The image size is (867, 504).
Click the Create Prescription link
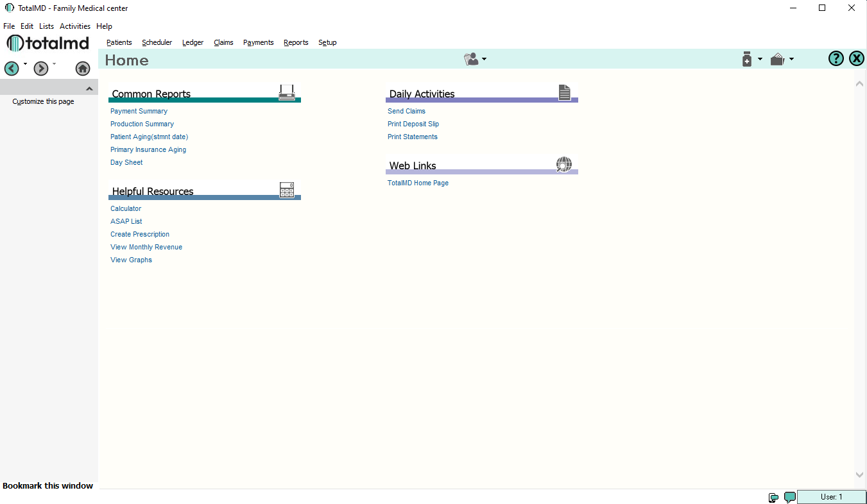[x=140, y=234]
